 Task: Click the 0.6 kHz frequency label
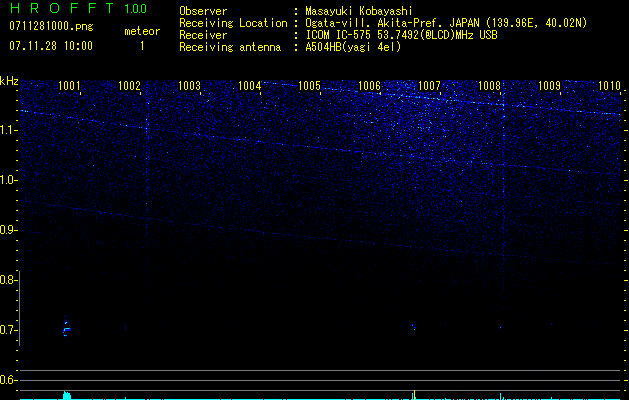[9, 380]
